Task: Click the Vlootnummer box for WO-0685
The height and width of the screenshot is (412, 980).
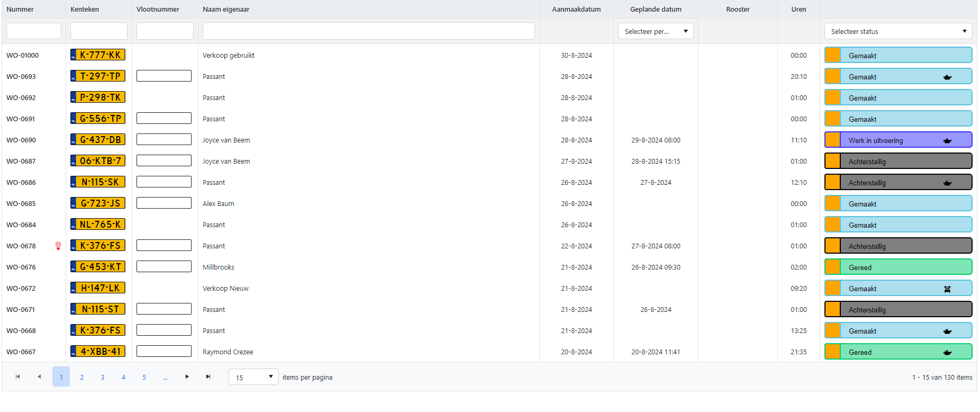Action: [164, 203]
